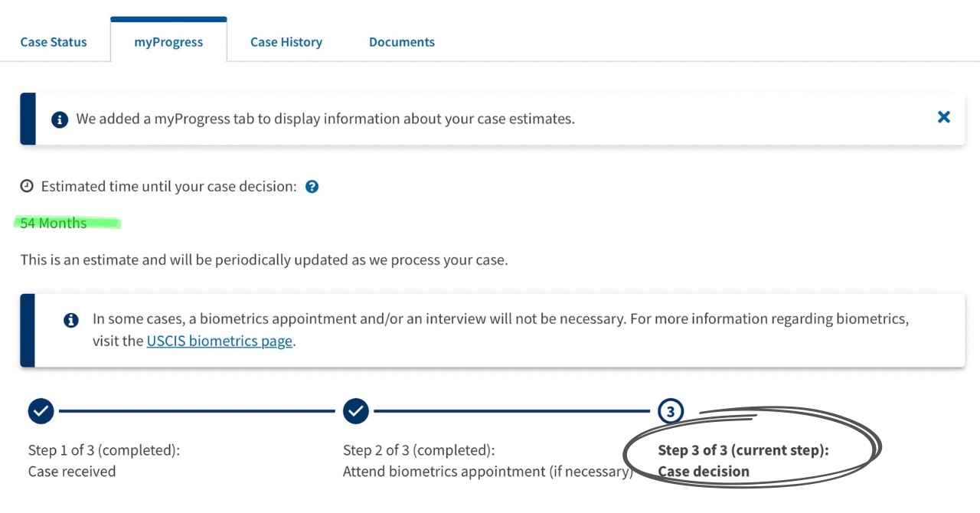Click progress line between steps 1 and 2

[198, 411]
